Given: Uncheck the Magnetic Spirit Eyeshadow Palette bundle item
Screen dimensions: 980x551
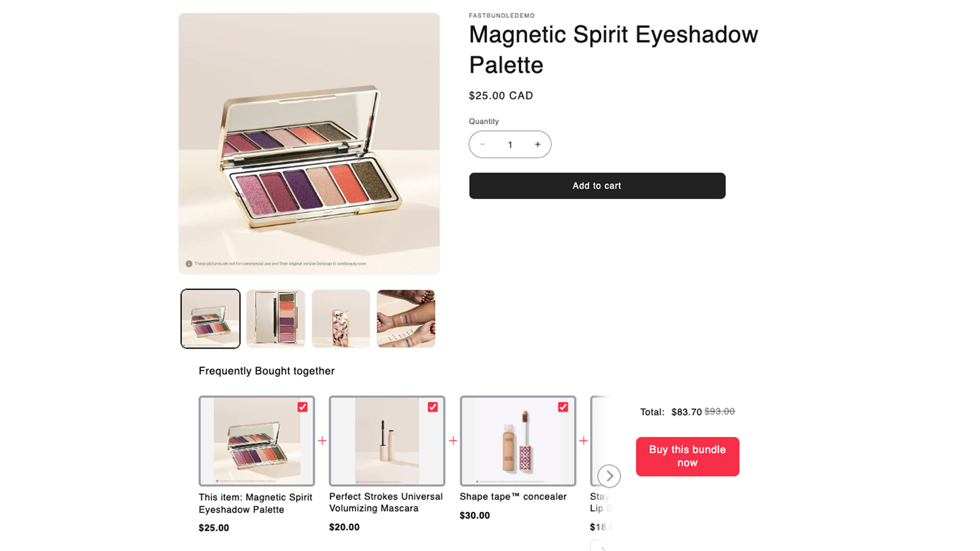Looking at the screenshot, I should point(302,407).
